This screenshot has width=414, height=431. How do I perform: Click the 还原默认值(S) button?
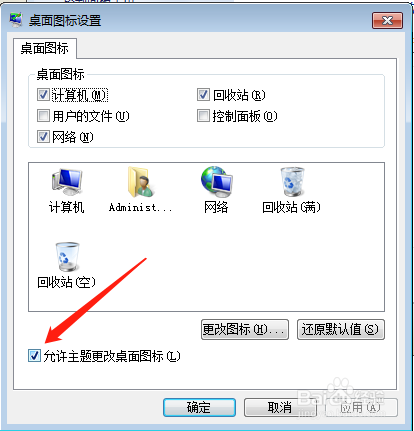click(341, 330)
